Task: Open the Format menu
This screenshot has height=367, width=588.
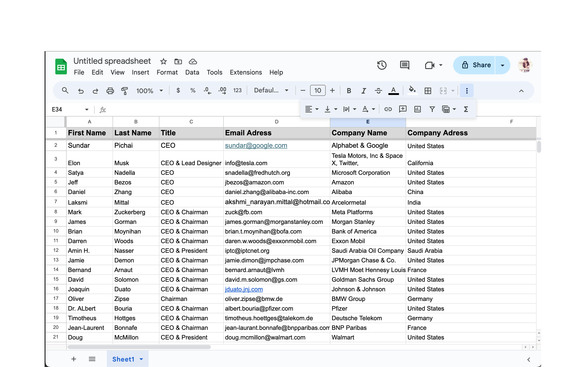Action: 167,72
